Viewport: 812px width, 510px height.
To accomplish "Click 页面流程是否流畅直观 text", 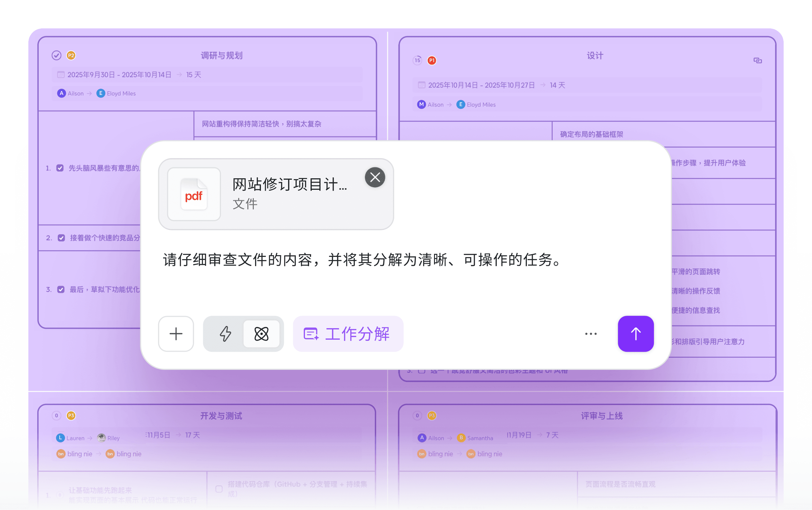I will 620,484.
